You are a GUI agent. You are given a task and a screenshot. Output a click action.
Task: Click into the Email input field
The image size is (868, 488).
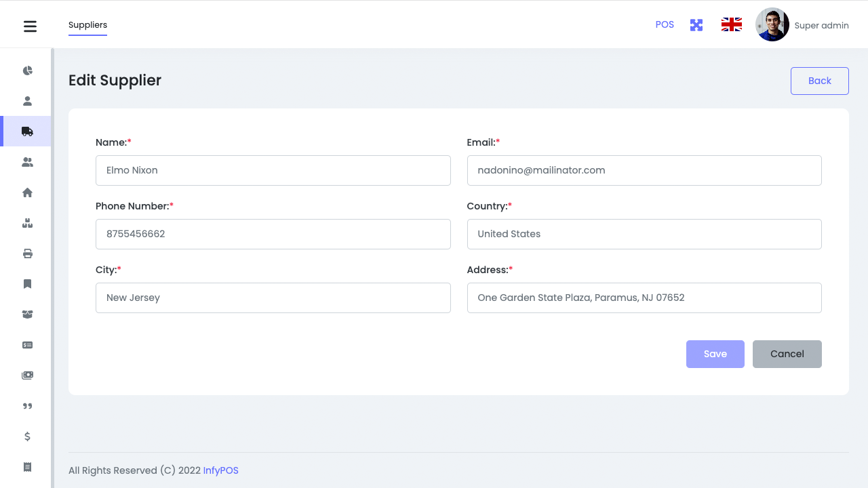(644, 170)
